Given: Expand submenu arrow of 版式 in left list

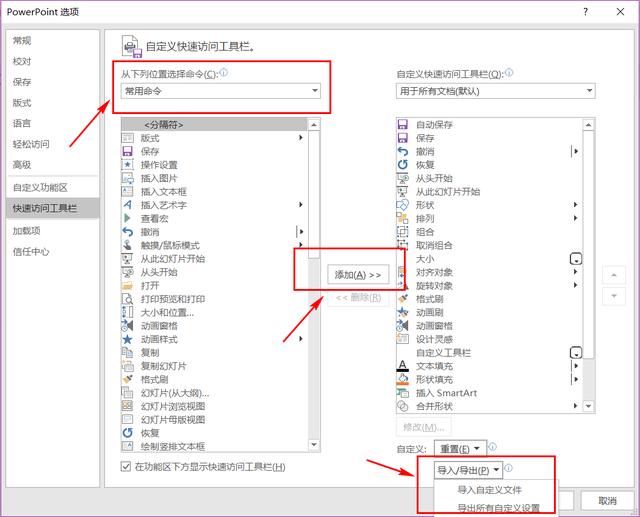Looking at the screenshot, I should point(301,138).
